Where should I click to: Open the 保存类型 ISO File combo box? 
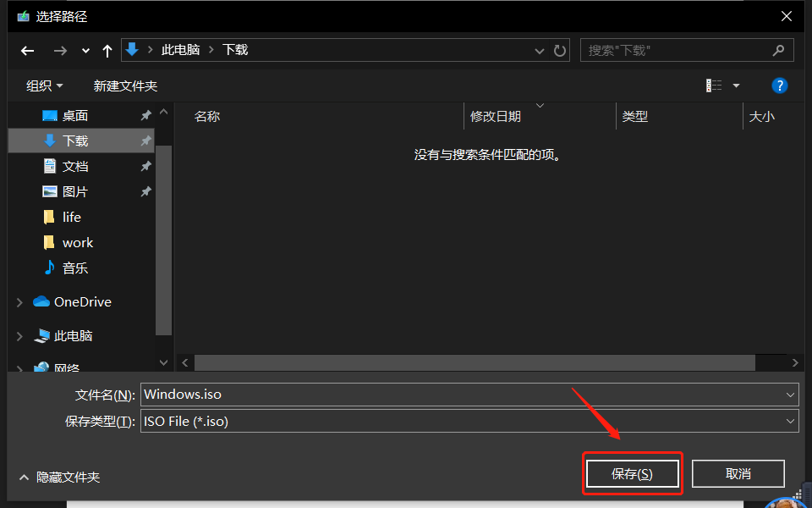469,422
